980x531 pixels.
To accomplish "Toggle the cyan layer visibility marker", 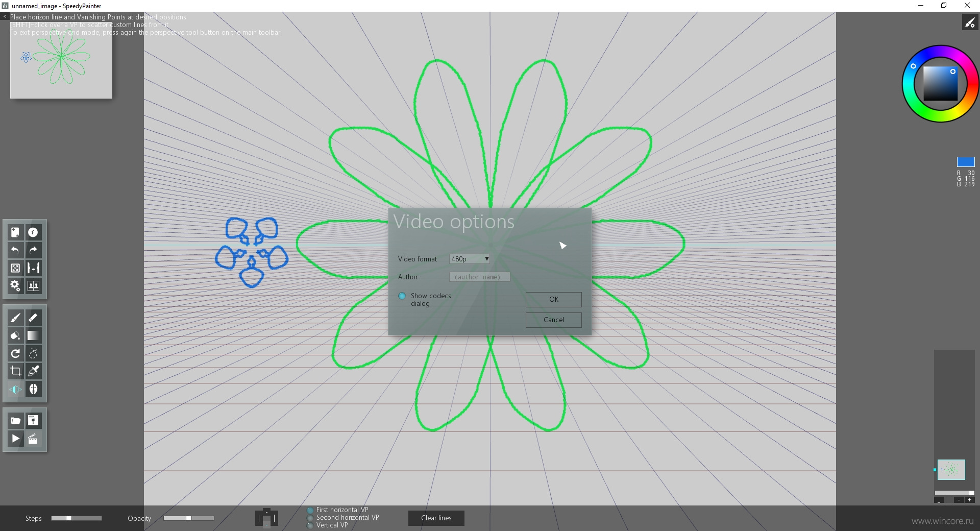I will 935,470.
